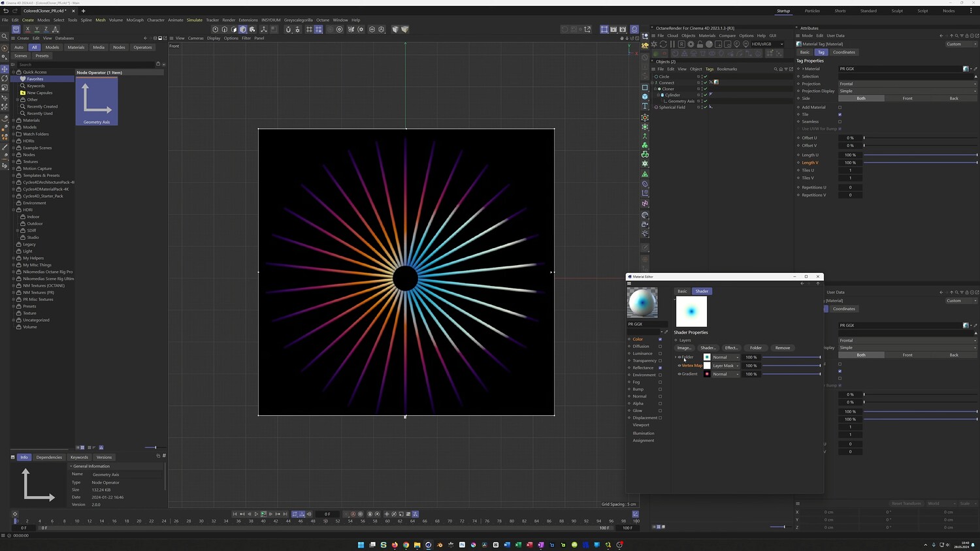Screen dimensions: 980x551
Task: Uncheck the Tile option in Tag Properties
Action: pyautogui.click(x=840, y=114)
